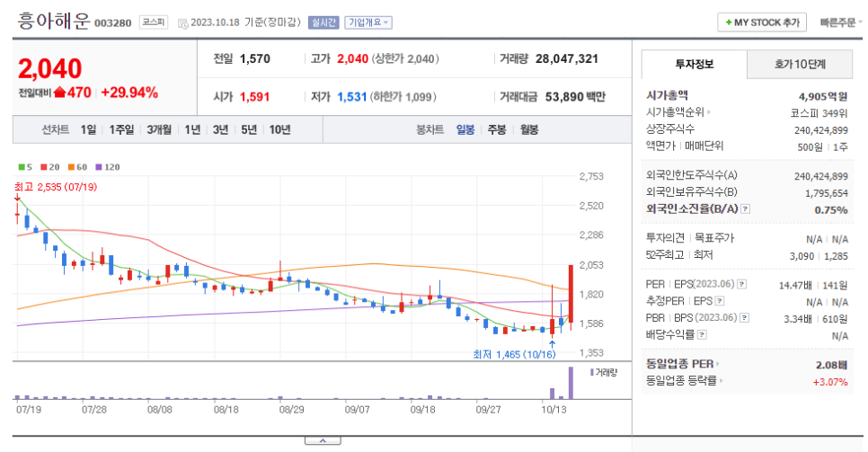Click arrow beside 동일업종 등락률
Screen dimensions: 868x452
pos(722,381)
